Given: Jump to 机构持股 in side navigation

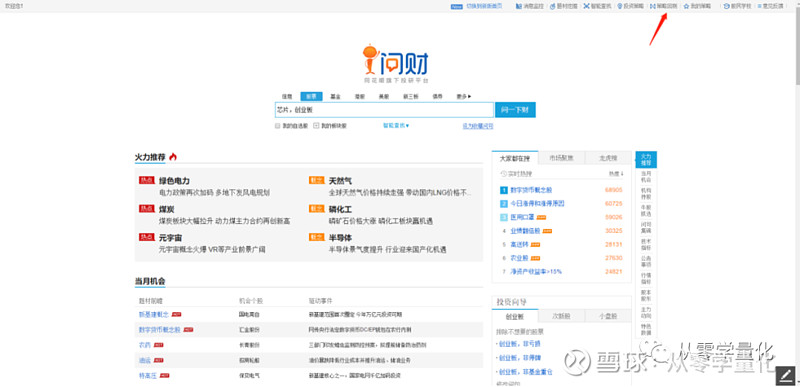Looking at the screenshot, I should click(646, 193).
